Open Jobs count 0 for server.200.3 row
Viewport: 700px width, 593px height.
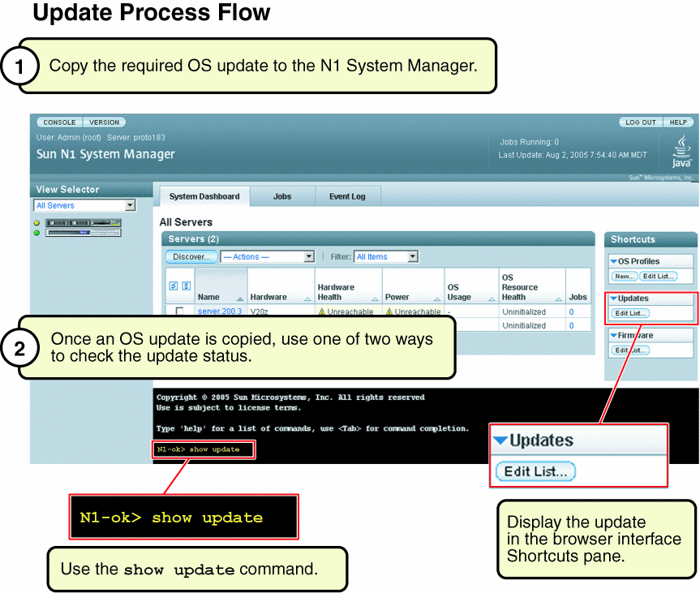[x=571, y=312]
